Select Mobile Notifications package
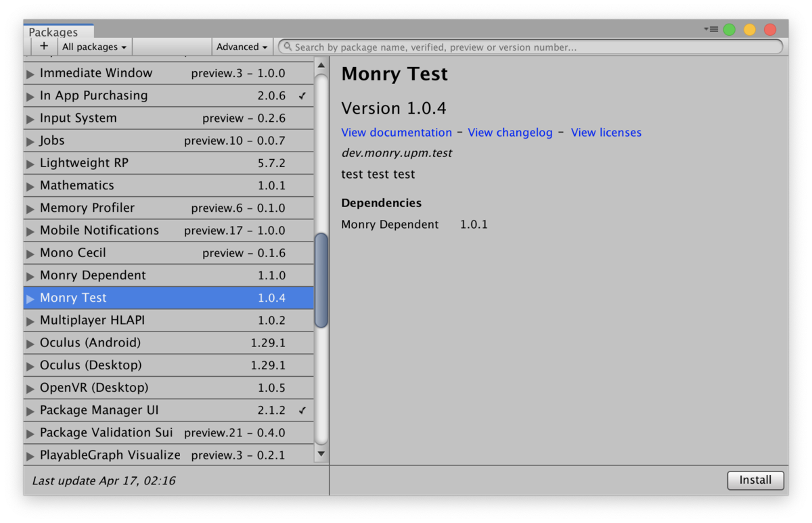Viewport: 812px width, 523px height. [168, 230]
